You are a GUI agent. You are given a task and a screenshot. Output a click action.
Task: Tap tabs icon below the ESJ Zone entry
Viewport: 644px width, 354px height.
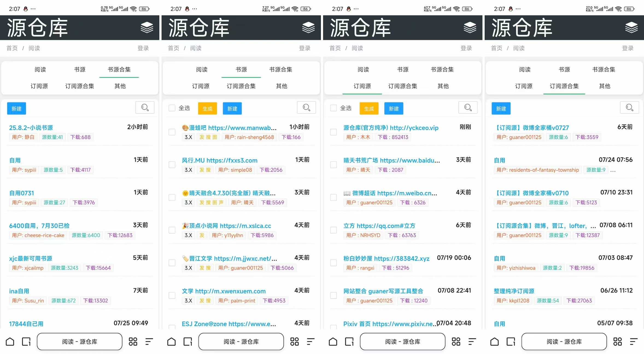tap(188, 341)
